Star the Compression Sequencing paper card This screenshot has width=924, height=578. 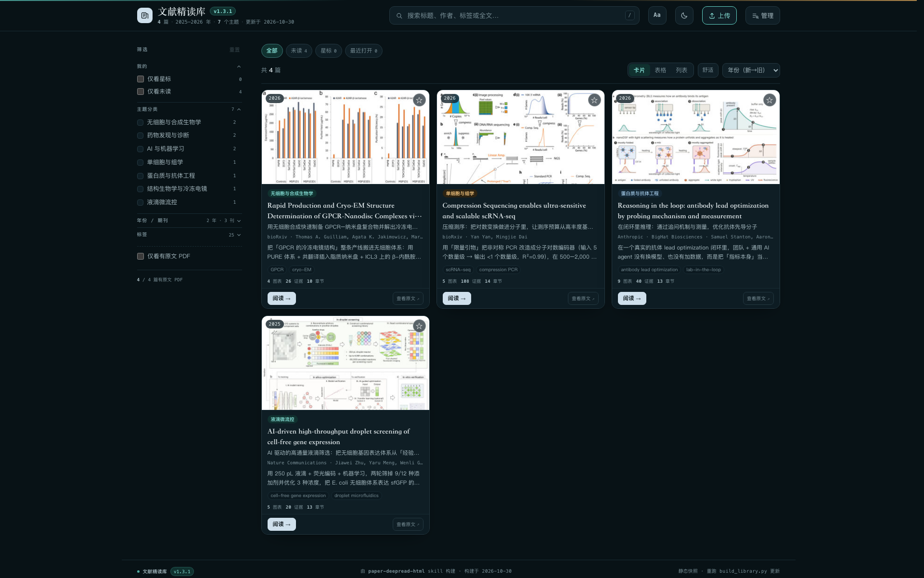594,100
